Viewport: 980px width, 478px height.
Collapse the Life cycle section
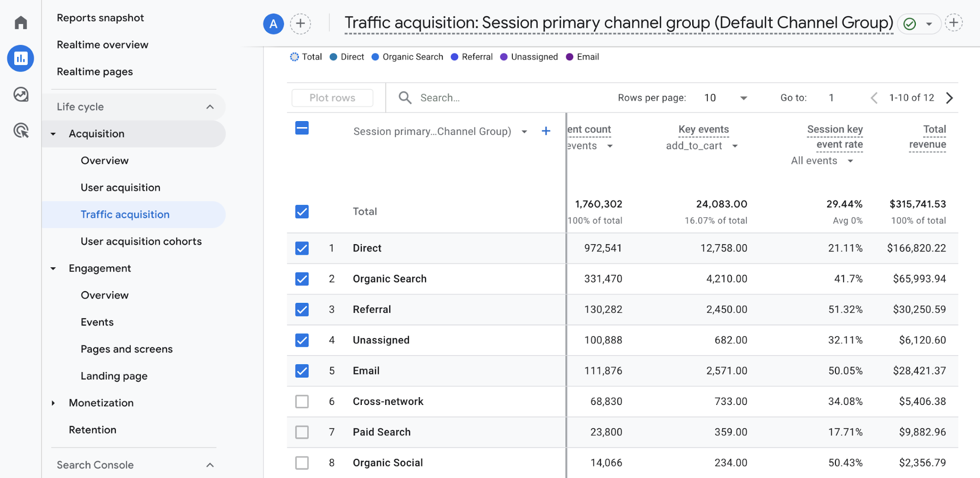coord(210,107)
